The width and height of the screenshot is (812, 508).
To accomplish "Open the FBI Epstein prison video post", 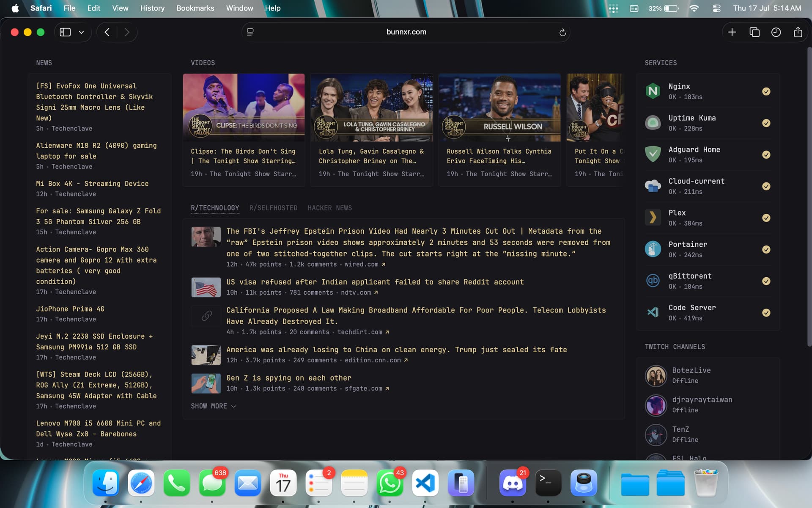I will [x=418, y=242].
